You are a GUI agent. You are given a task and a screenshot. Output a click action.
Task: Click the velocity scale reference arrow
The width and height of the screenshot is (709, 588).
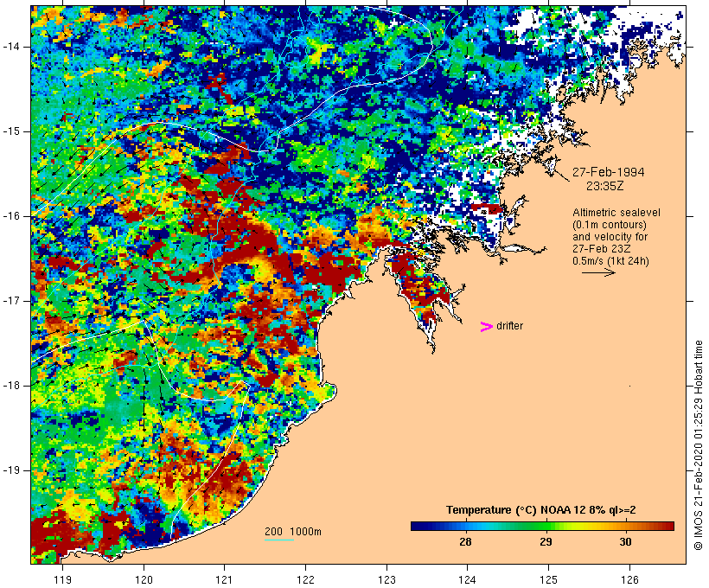tap(598, 272)
